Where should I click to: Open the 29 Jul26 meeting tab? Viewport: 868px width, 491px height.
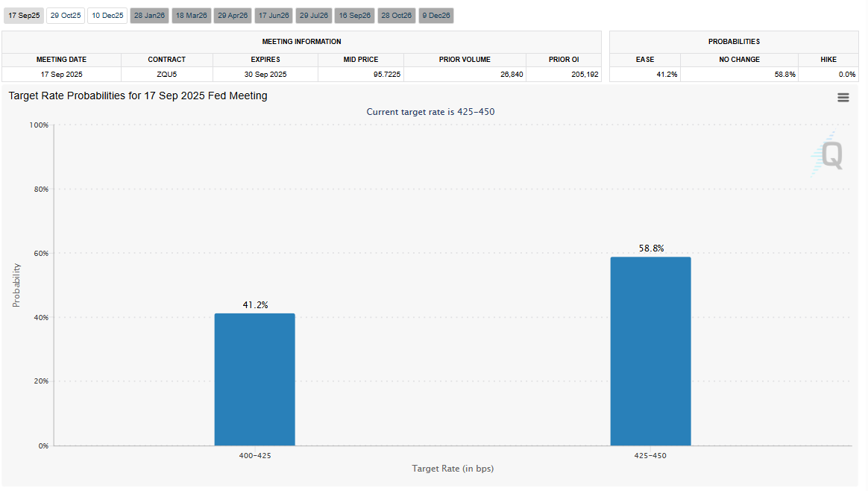[314, 16]
